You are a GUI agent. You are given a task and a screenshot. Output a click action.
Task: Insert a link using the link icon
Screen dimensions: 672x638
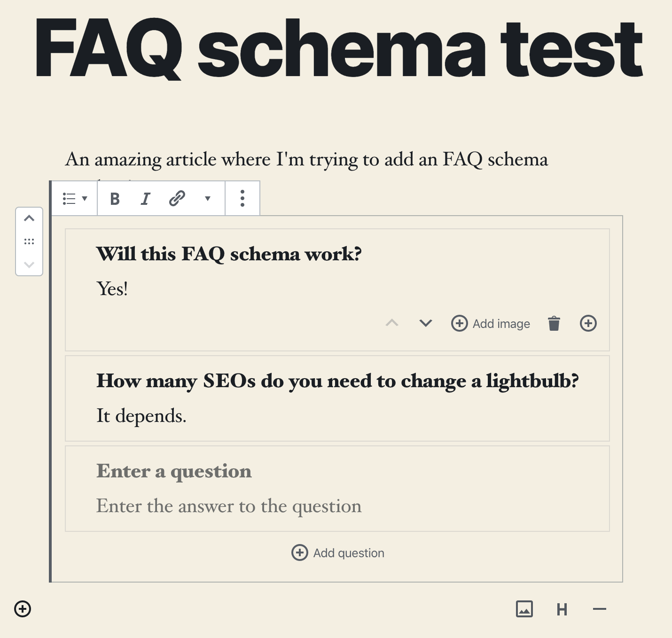(176, 198)
